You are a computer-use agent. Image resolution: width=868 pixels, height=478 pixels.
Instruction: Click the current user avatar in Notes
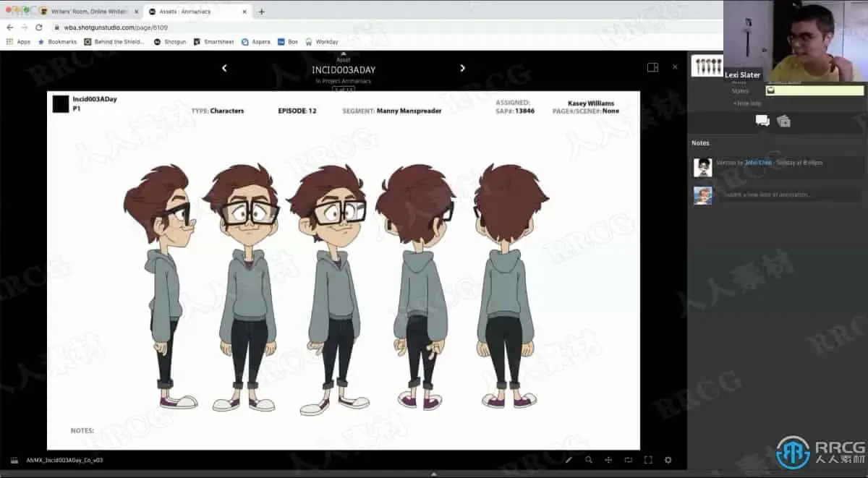pyautogui.click(x=703, y=195)
